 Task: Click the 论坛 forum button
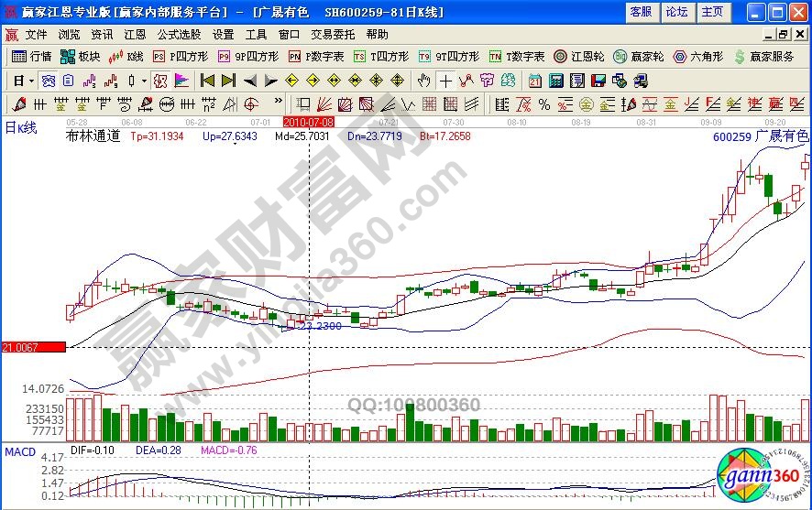pyautogui.click(x=676, y=12)
